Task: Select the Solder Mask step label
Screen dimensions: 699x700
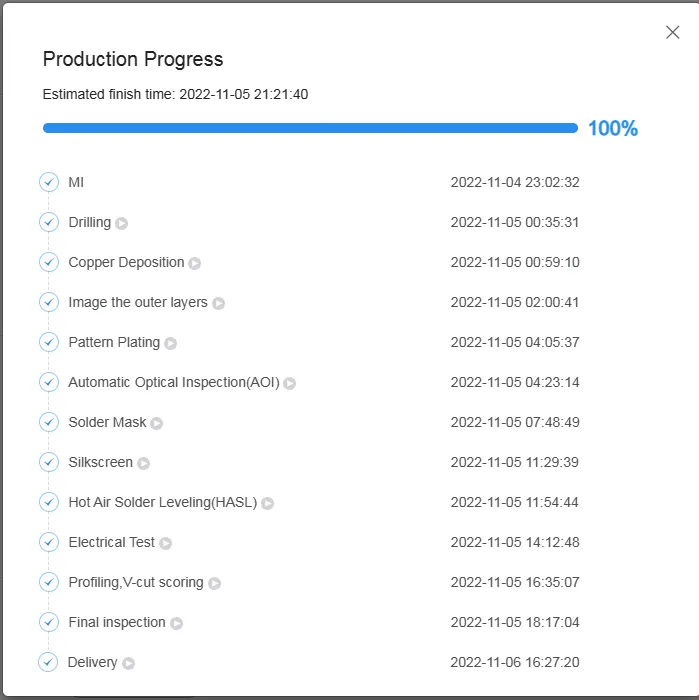Action: point(107,422)
